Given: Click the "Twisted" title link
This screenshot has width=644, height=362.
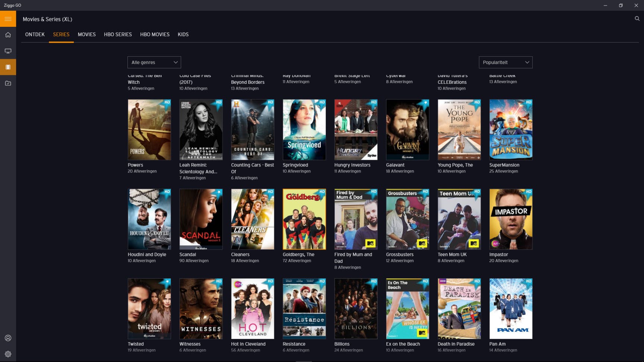Looking at the screenshot, I should pyautogui.click(x=136, y=344).
